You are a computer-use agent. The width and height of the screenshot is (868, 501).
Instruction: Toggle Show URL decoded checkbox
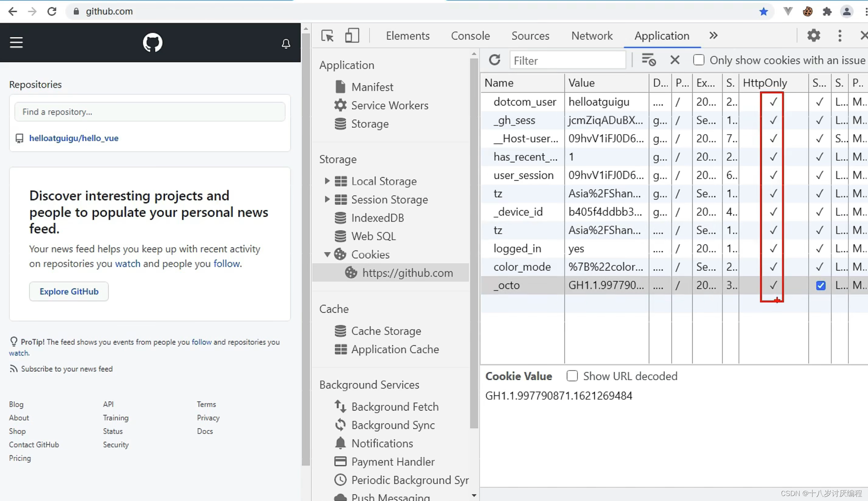571,376
